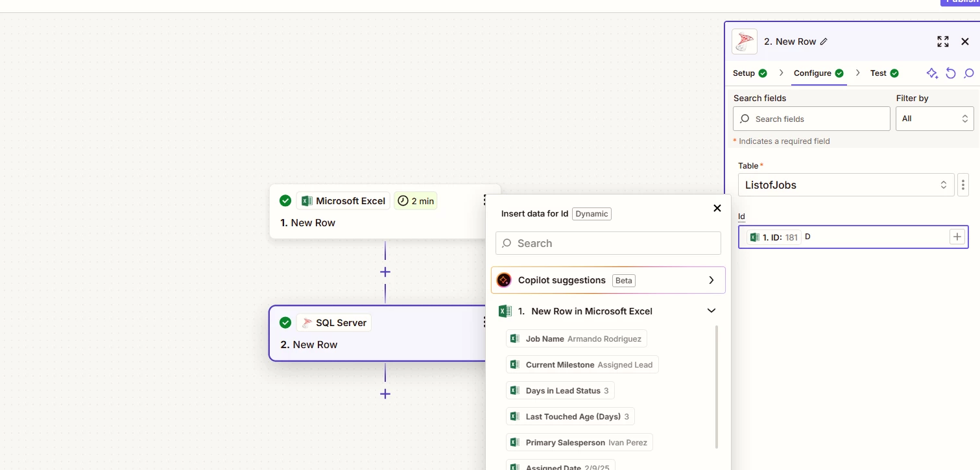
Task: Open three-dot menu on SQL Server step
Action: click(x=484, y=322)
